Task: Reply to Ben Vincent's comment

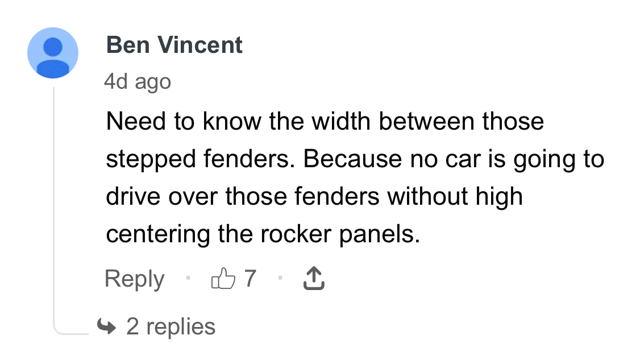Action: click(134, 279)
